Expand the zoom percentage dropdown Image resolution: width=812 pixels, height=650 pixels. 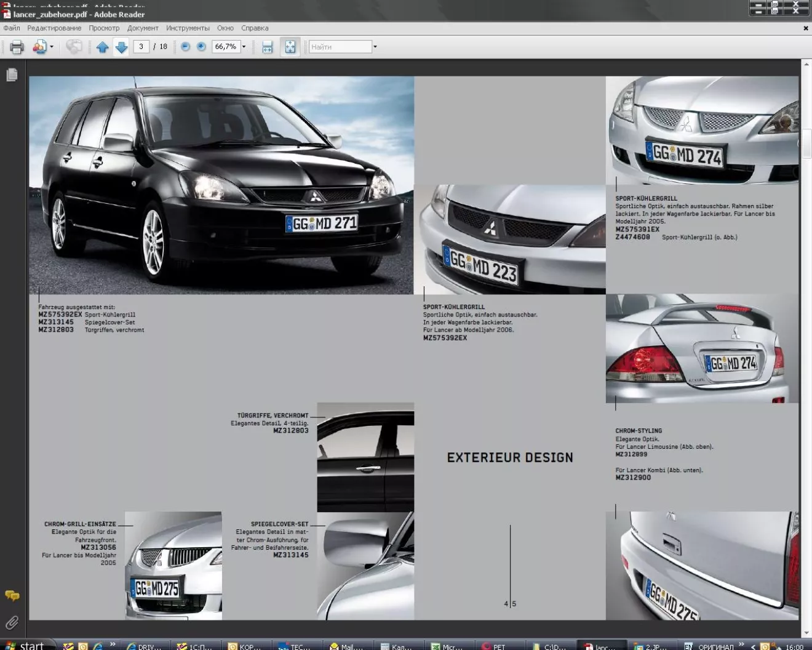point(244,47)
